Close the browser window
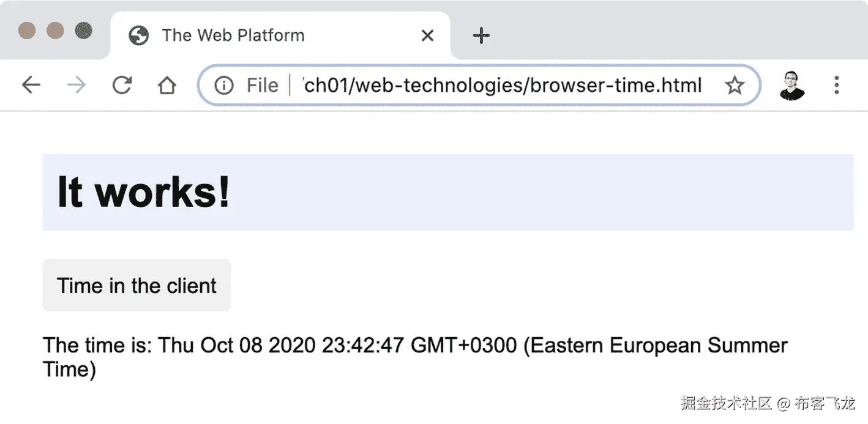 (27, 30)
